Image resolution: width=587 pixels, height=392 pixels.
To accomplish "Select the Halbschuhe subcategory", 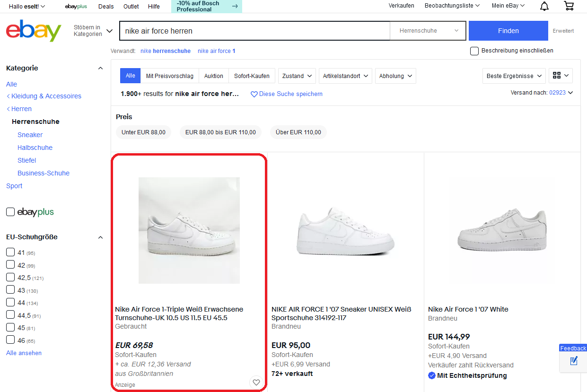I will click(35, 148).
